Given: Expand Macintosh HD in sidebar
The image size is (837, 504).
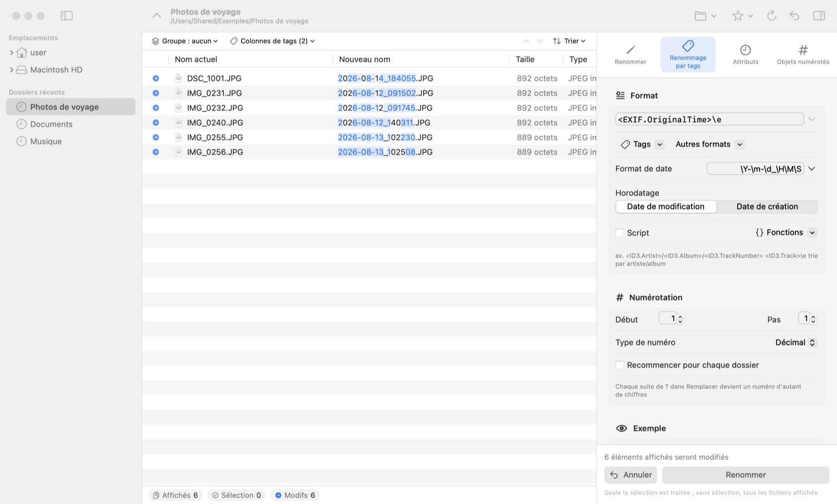Looking at the screenshot, I should click(12, 70).
